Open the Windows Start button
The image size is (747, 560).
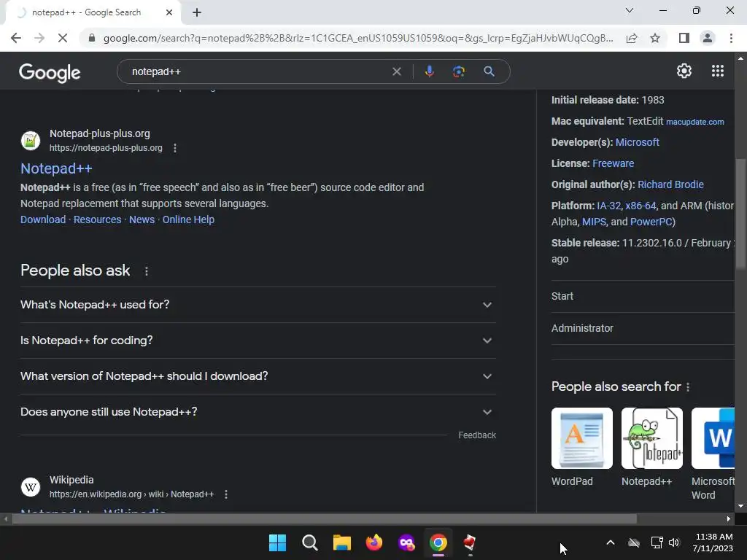click(277, 542)
